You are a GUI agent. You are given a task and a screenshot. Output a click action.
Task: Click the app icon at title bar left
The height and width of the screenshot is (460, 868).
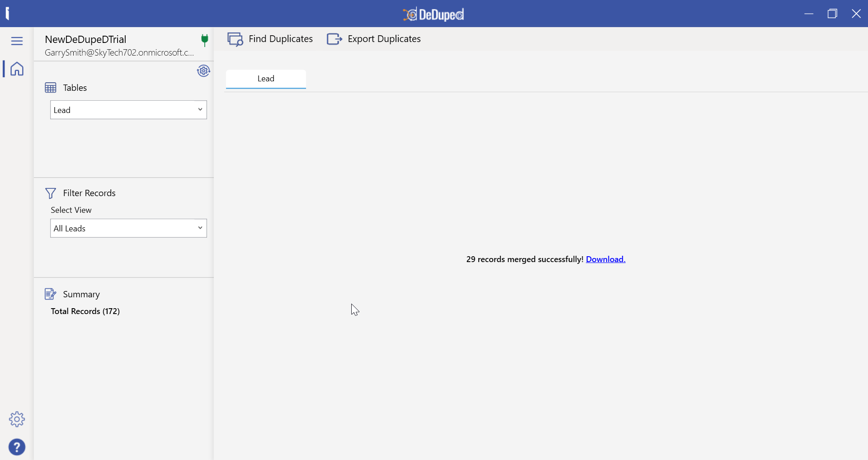click(7, 14)
